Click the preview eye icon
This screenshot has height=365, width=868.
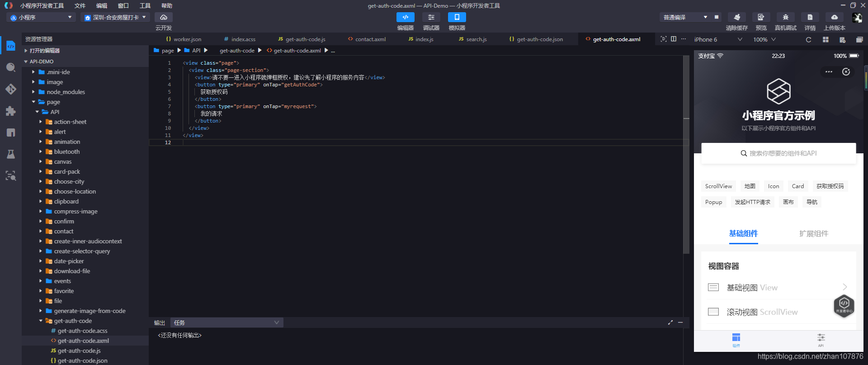(761, 17)
